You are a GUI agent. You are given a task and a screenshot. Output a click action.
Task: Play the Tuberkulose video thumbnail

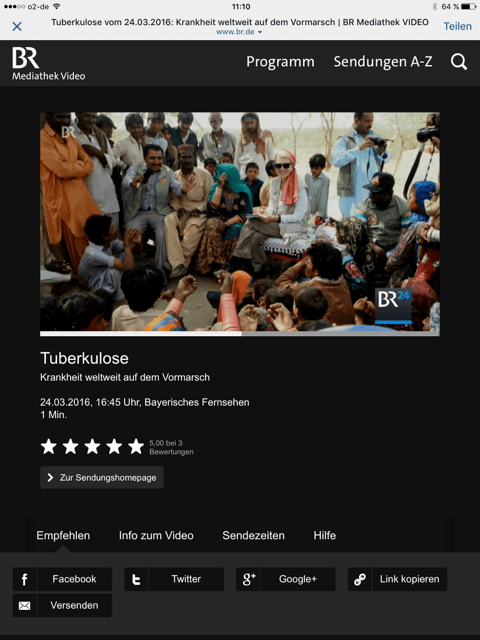(240, 221)
